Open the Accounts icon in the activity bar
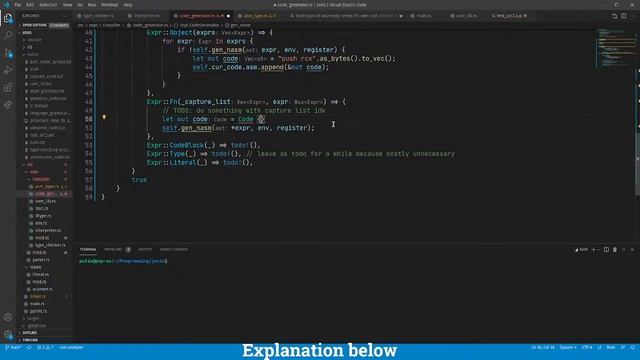 point(8,317)
